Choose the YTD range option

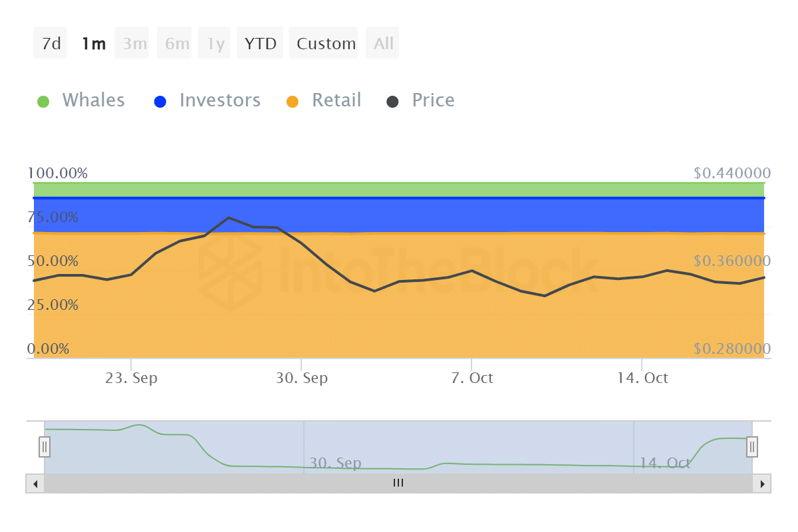[260, 44]
